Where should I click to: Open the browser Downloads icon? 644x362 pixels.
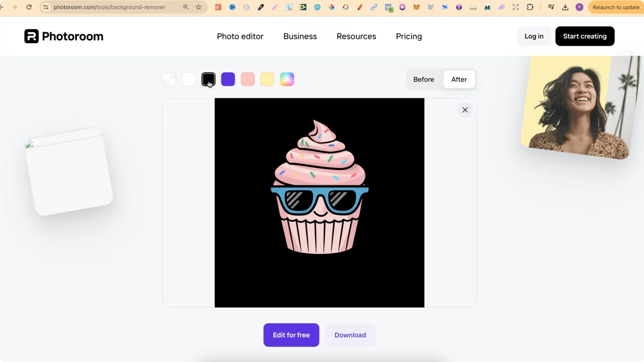click(566, 7)
